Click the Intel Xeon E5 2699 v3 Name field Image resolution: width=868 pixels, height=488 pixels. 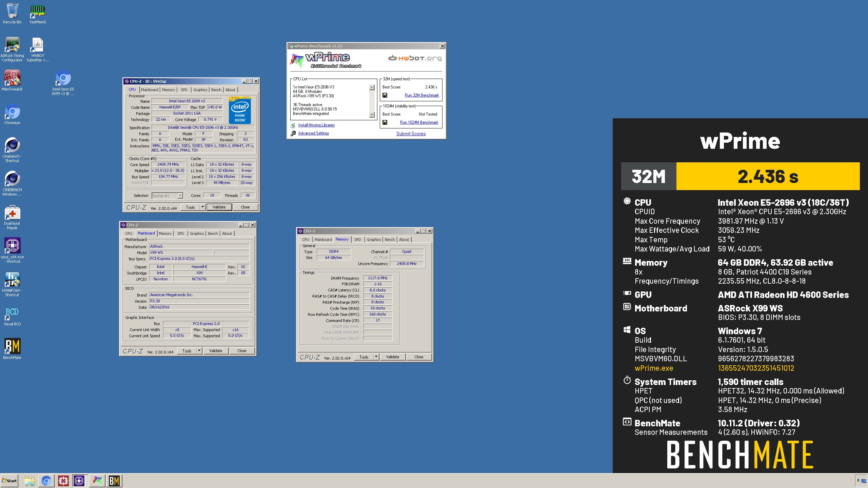[x=187, y=101]
